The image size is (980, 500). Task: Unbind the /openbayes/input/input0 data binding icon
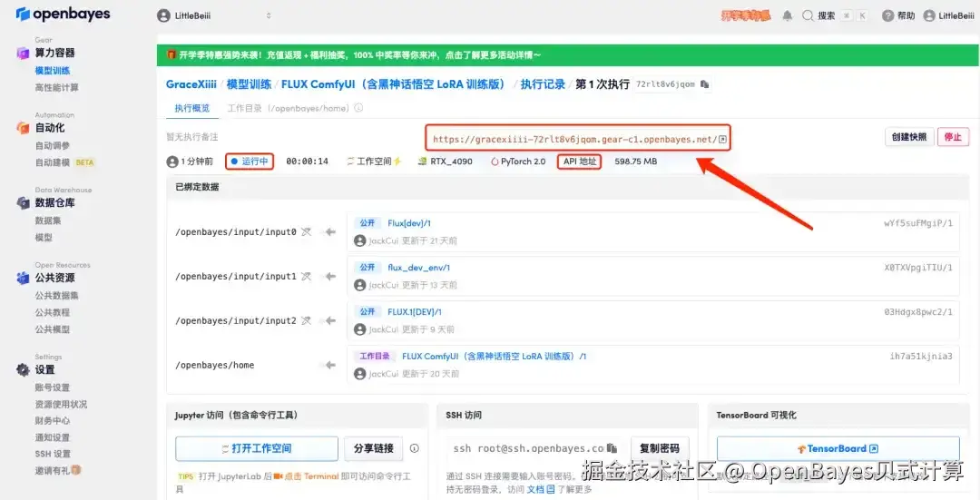[306, 232]
